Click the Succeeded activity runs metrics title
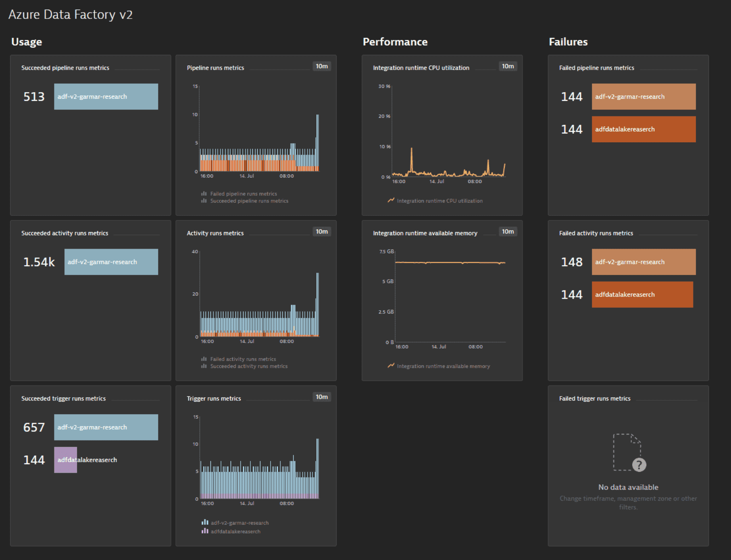This screenshot has width=731, height=560. [65, 233]
